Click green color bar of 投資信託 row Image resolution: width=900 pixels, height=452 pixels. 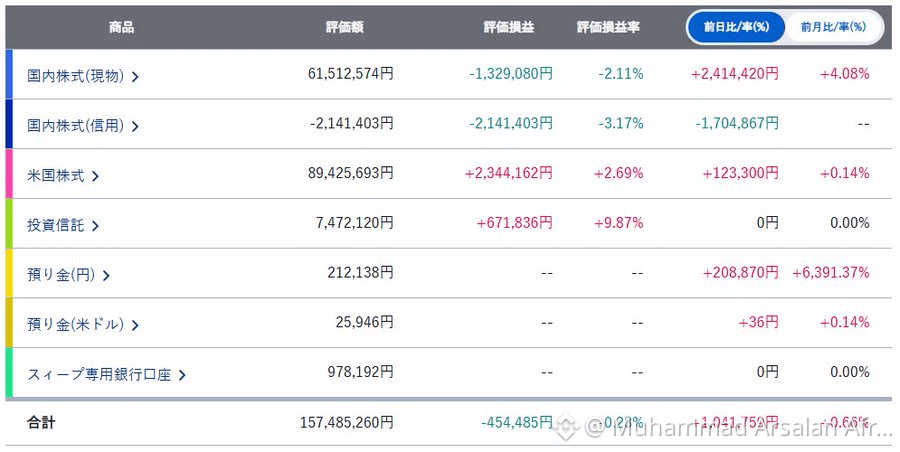[x=9, y=223]
